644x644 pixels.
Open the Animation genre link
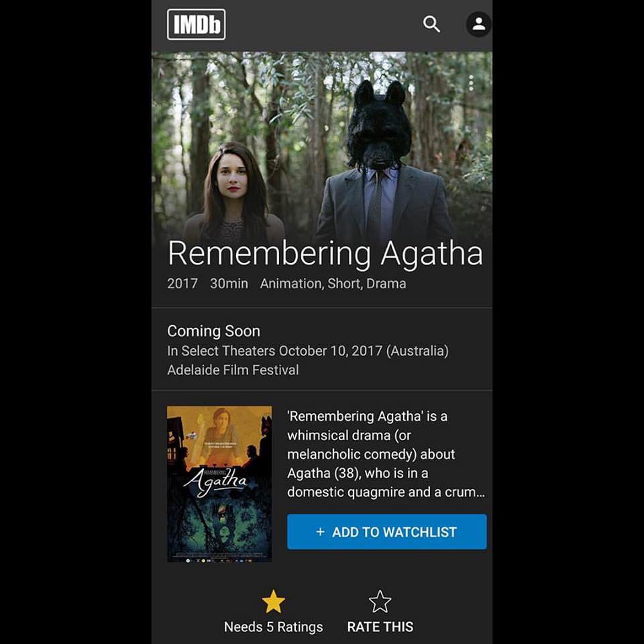tap(291, 283)
